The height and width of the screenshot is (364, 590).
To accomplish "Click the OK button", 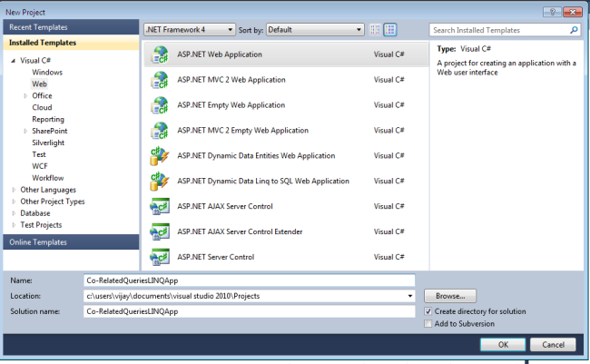I will tap(503, 344).
